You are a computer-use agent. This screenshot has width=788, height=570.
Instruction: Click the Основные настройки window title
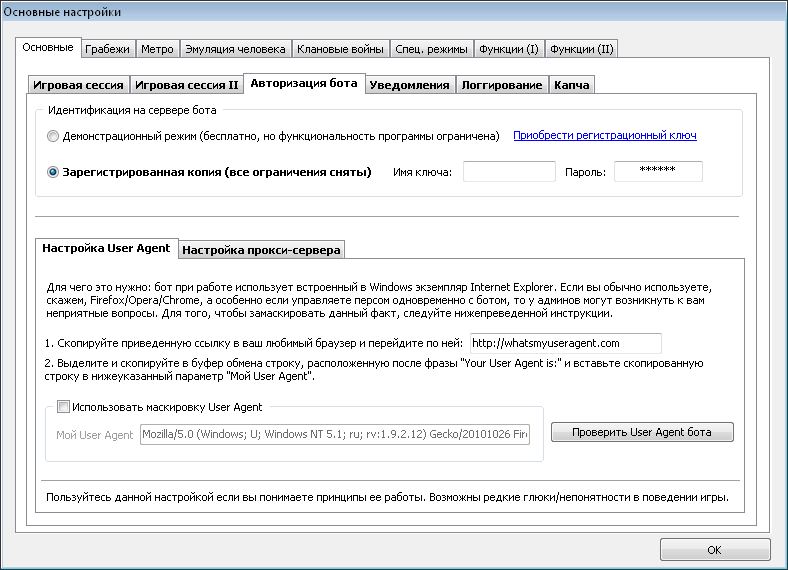[x=62, y=12]
